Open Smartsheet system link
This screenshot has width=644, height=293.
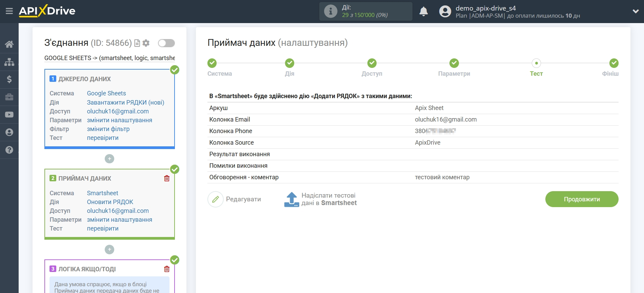(x=102, y=193)
